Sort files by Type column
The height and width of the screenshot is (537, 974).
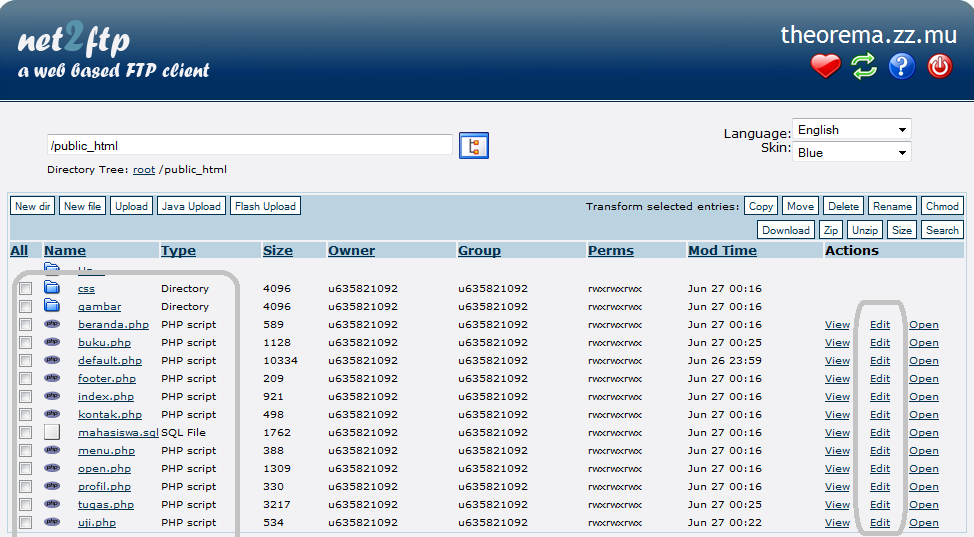178,250
